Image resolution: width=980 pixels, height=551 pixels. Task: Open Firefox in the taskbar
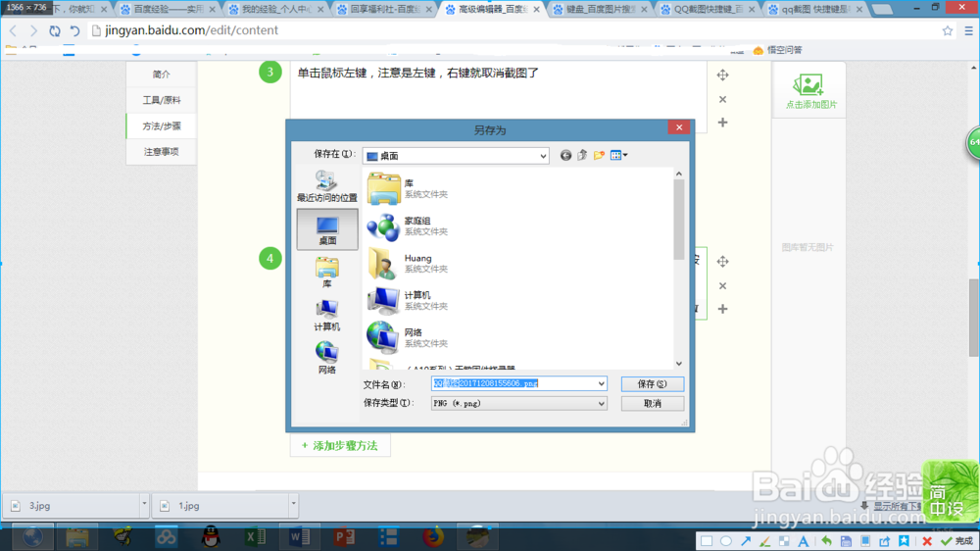point(432,536)
